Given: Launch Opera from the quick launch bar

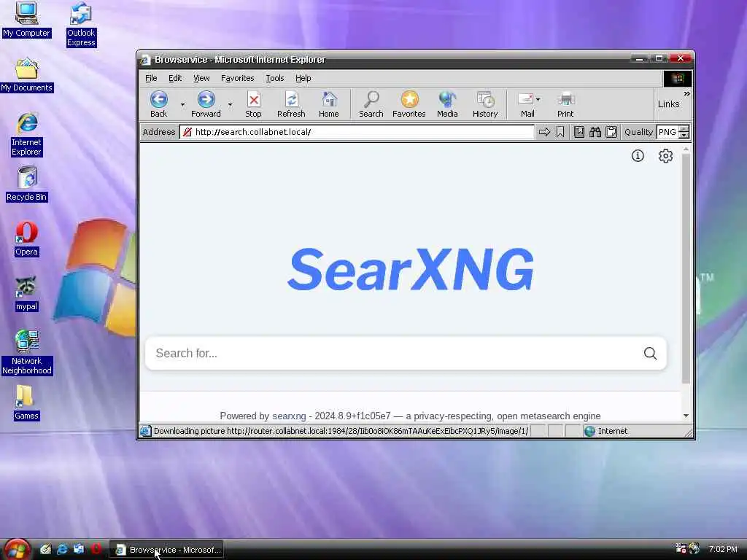Looking at the screenshot, I should (x=96, y=549).
